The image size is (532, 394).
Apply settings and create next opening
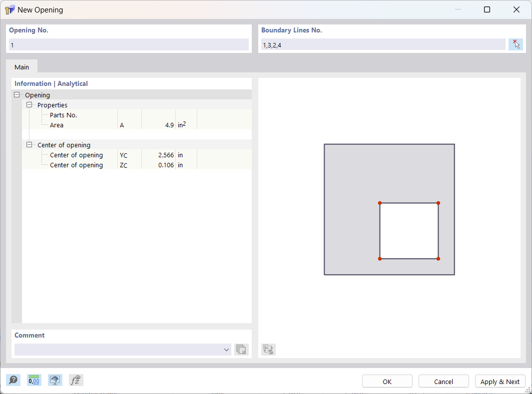[x=500, y=381]
